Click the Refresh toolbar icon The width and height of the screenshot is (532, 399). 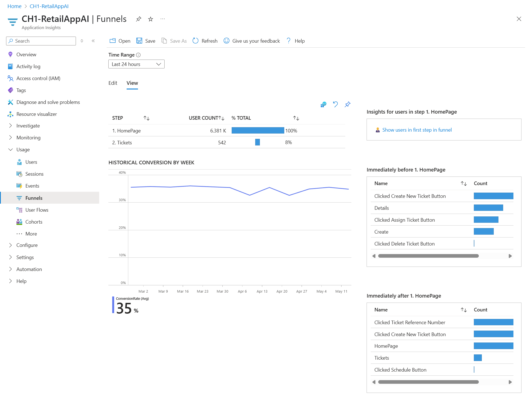[196, 41]
